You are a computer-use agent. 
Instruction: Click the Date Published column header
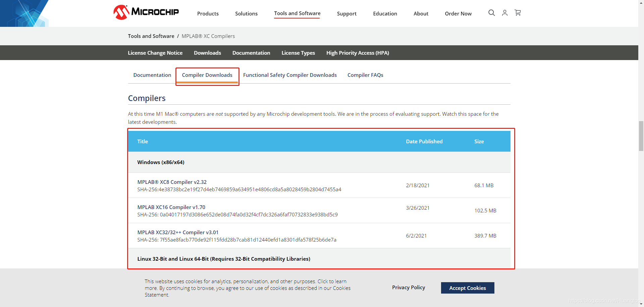coord(424,141)
